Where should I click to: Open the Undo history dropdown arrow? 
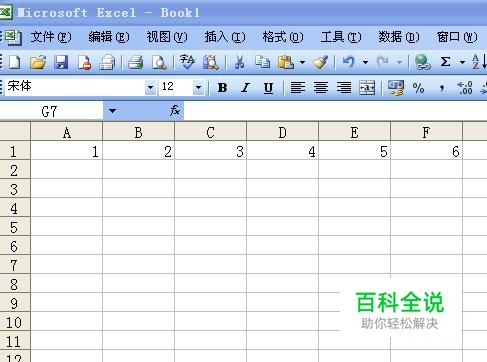click(x=365, y=62)
